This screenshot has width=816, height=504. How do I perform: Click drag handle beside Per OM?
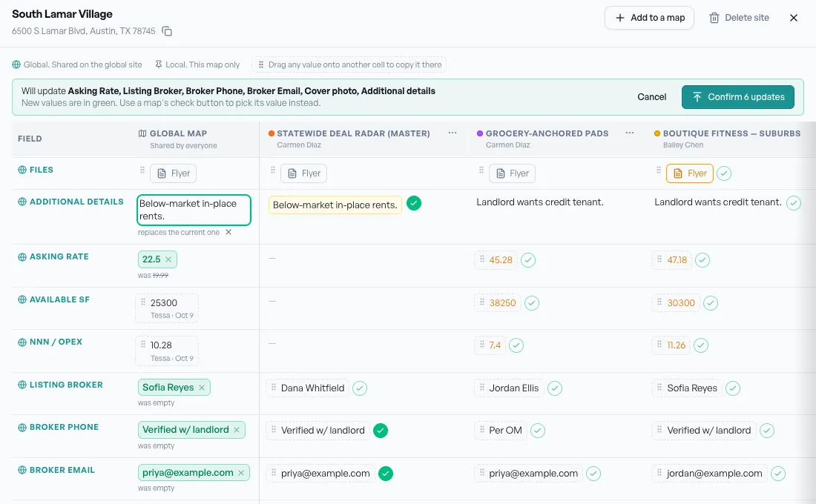tap(482, 430)
